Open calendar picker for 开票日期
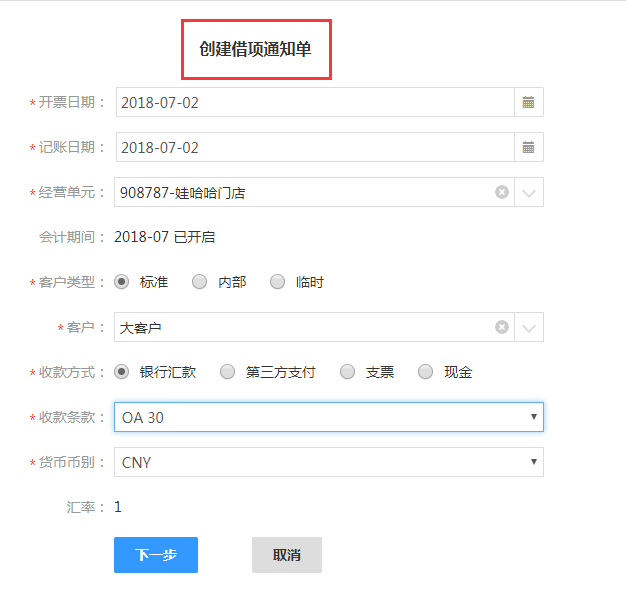 (529, 102)
